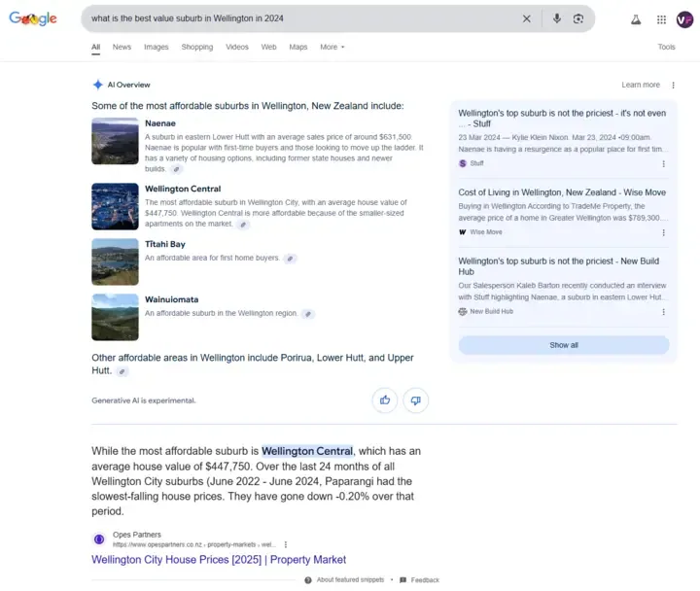Switch to the Videos tab
Screen dimensions: 700x591
(x=237, y=47)
